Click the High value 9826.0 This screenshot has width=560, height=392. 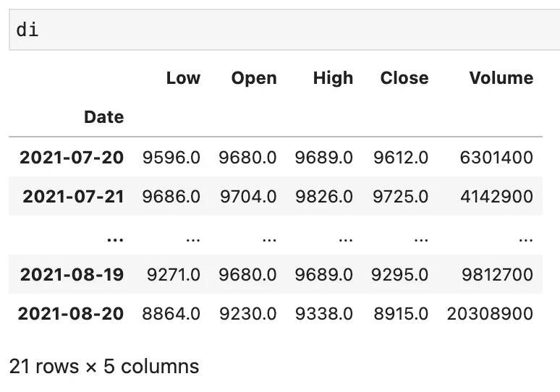tap(323, 196)
